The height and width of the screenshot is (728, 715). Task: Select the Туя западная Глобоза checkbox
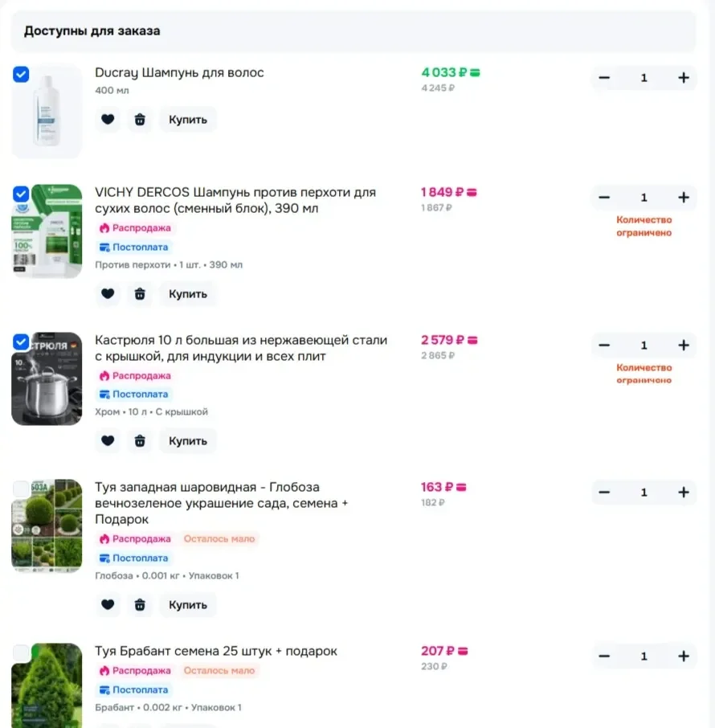point(21,489)
